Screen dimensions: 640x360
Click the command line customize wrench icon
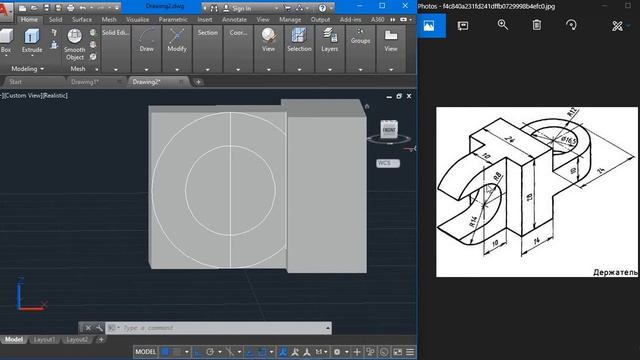point(99,328)
